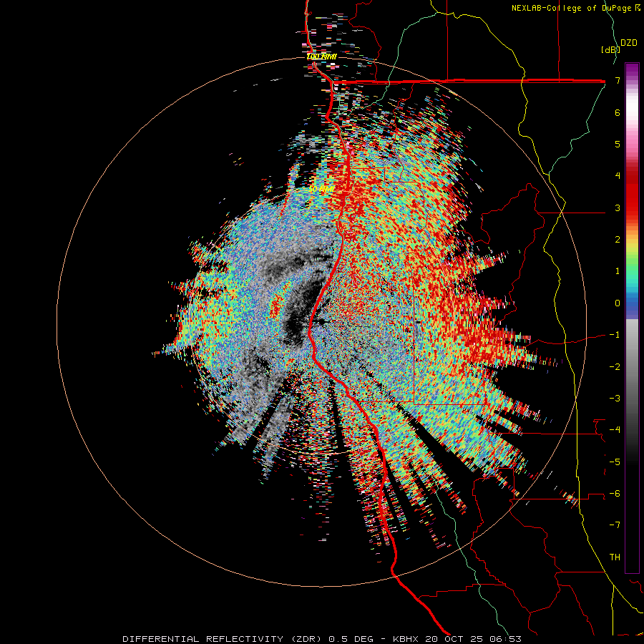Screen dimensions: 644x644
Task: Click the 3 dB scale label
Action: [x=618, y=208]
